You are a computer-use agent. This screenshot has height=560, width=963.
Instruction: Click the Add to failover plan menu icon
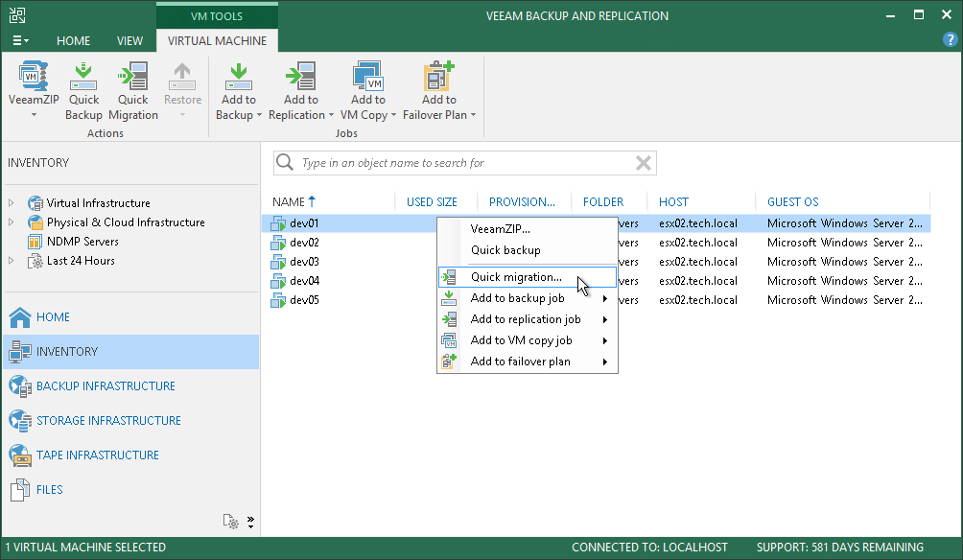[449, 362]
